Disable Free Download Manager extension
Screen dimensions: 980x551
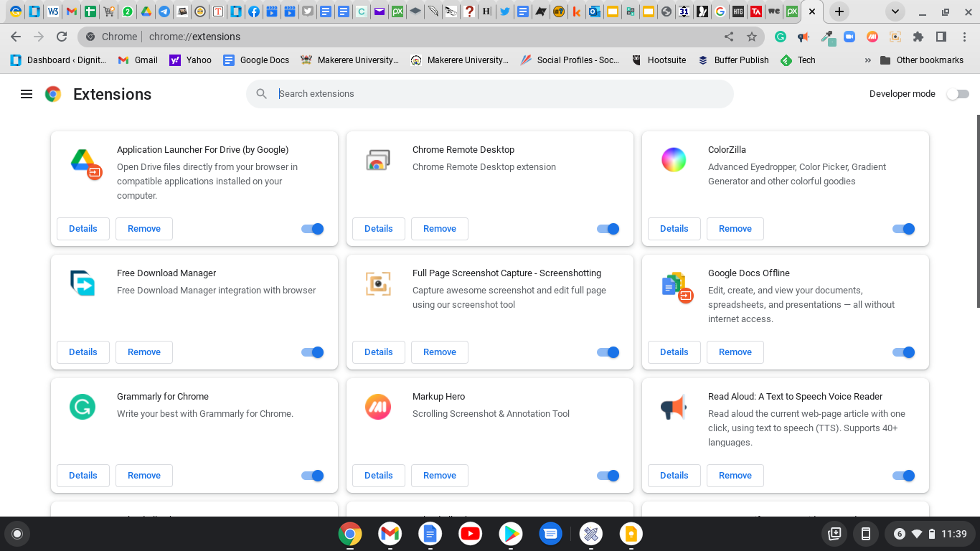[x=313, y=352]
